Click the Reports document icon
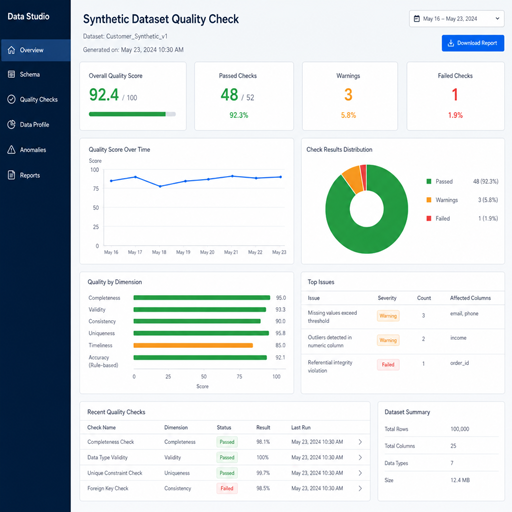512x512 pixels. tap(11, 175)
